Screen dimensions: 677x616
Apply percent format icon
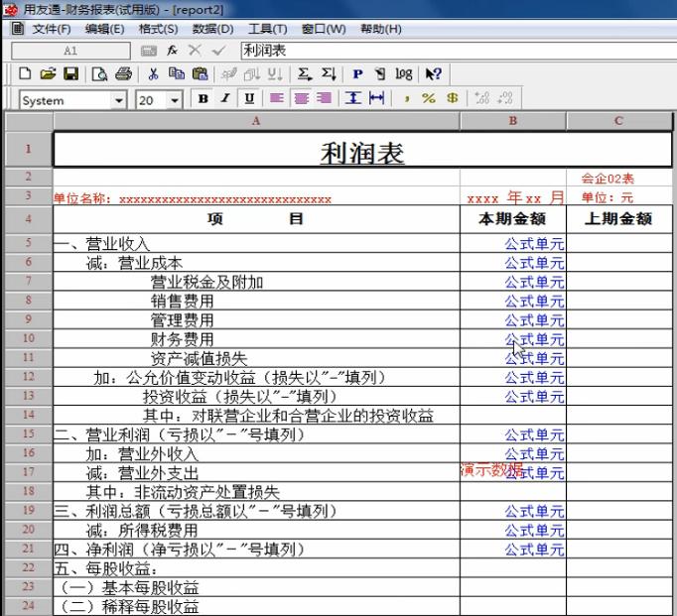click(x=429, y=98)
